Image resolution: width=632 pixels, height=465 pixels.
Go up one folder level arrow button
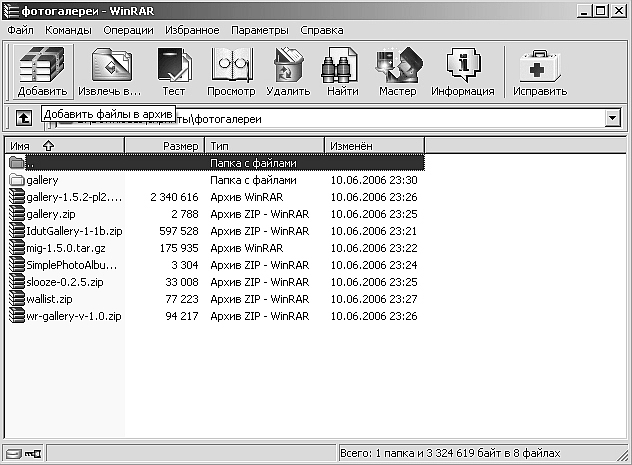pos(24,118)
